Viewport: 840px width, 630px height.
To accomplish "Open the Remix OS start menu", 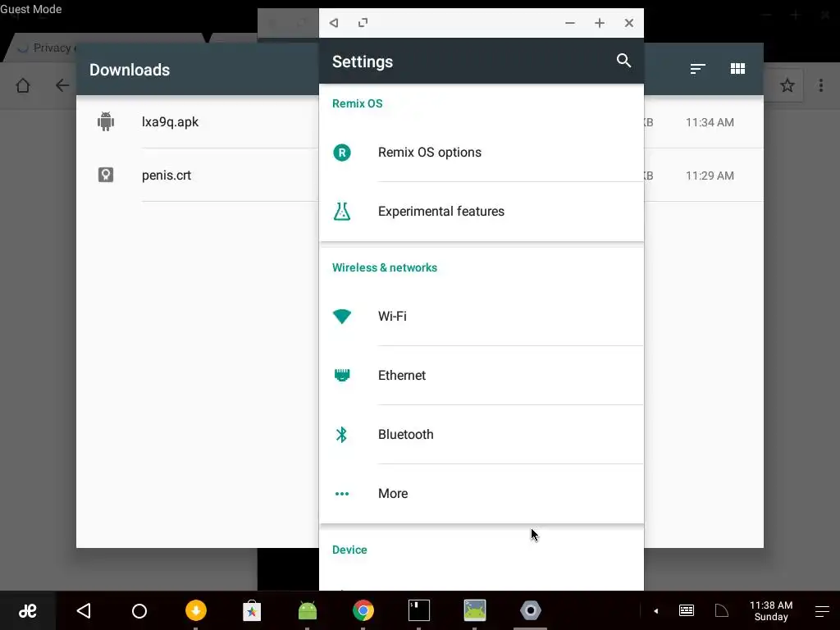I will 27,610.
